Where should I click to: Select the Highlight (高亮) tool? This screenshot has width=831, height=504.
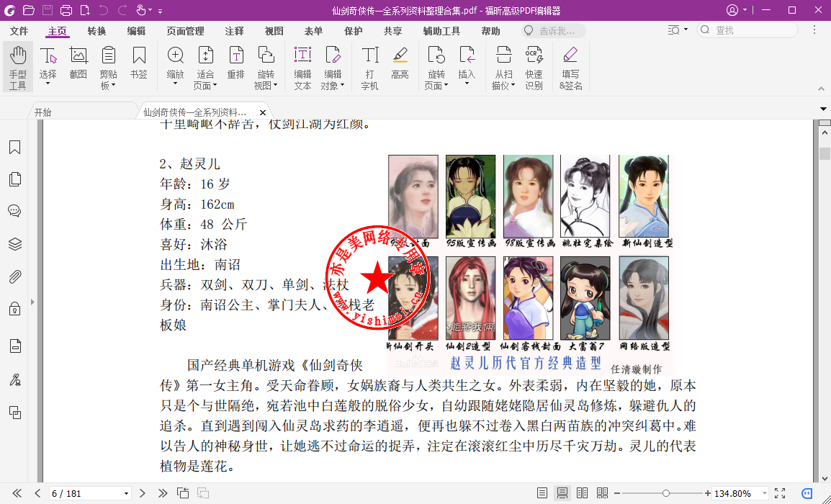(400, 63)
